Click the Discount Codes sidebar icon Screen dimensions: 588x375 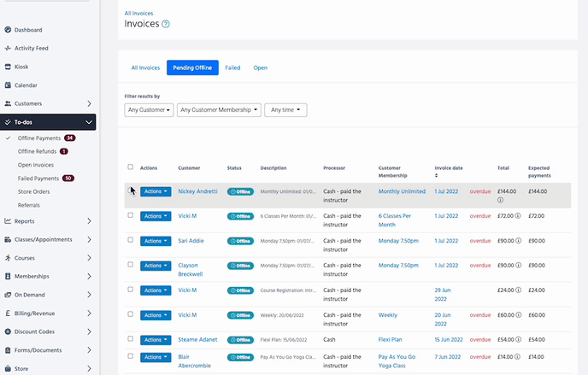(8, 331)
